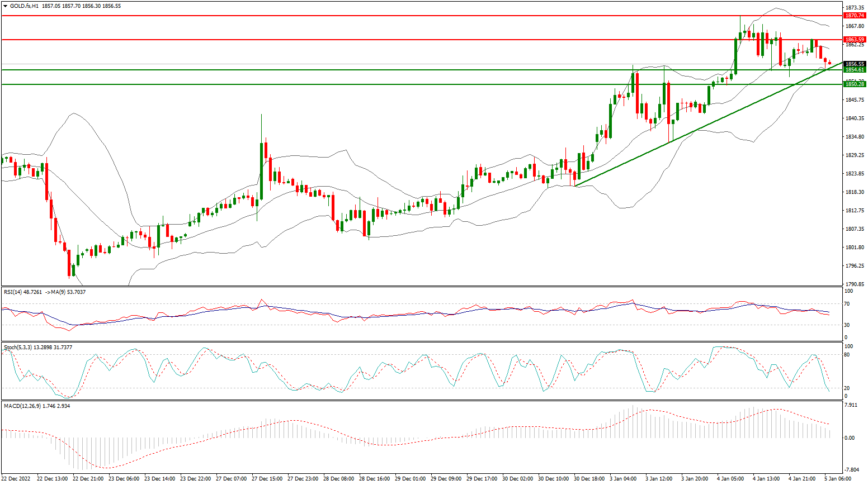Screen dimensions: 868x485
Task: Select the green 1854.61 price label
Action: 855,70
